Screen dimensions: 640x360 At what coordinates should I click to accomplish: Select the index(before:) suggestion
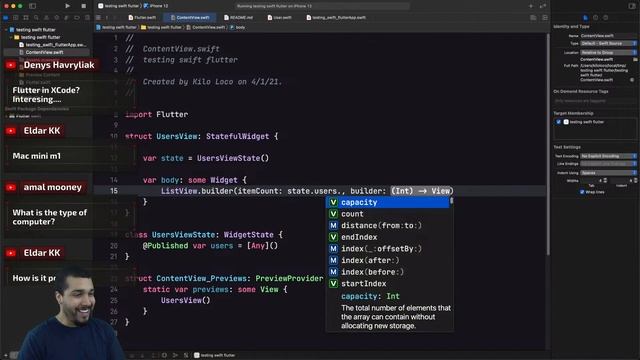387,272
